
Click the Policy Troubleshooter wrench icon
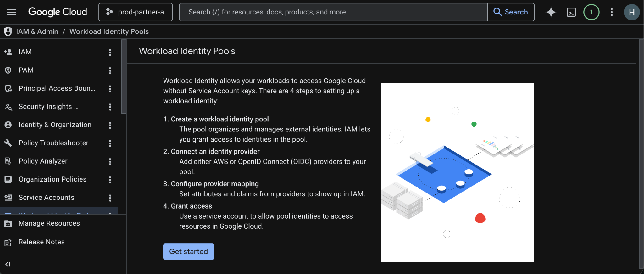click(8, 143)
